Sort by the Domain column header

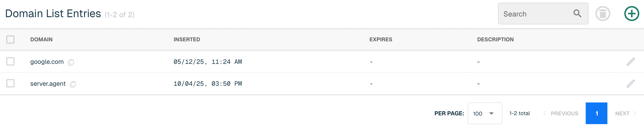(x=41, y=39)
